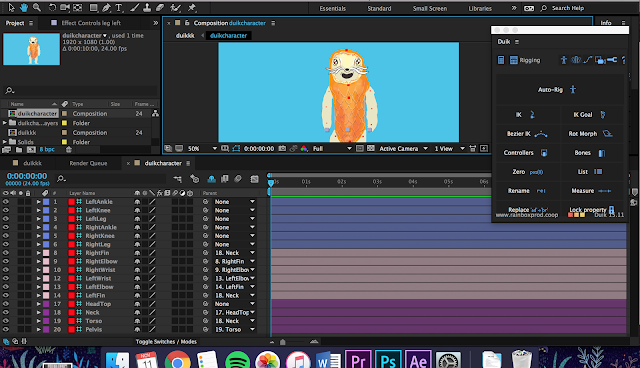Open Premiere Pro from the dock
The height and width of the screenshot is (368, 640).
click(358, 361)
